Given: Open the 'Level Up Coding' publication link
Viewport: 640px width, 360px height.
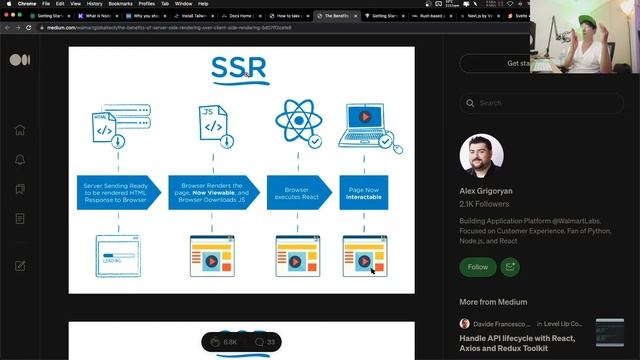Looking at the screenshot, I should pyautogui.click(x=563, y=324).
